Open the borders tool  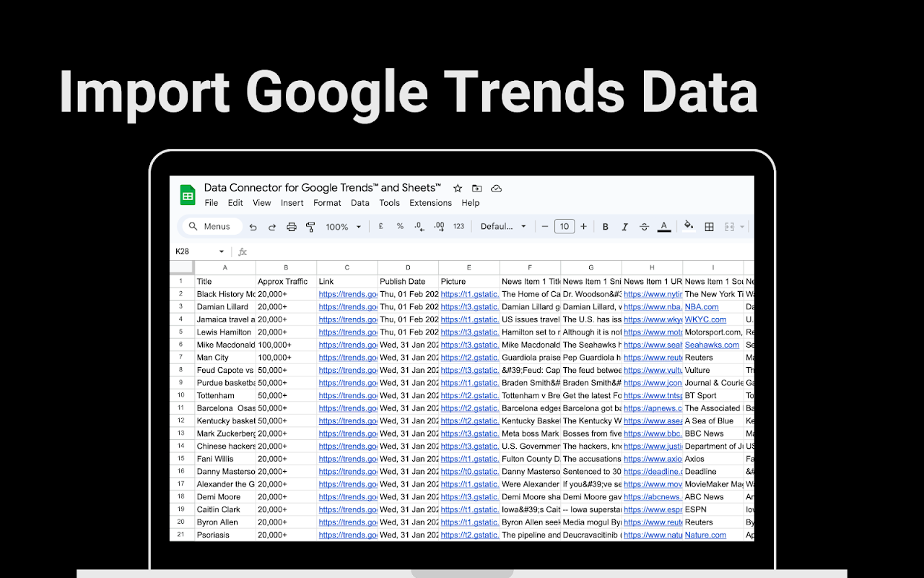click(709, 227)
